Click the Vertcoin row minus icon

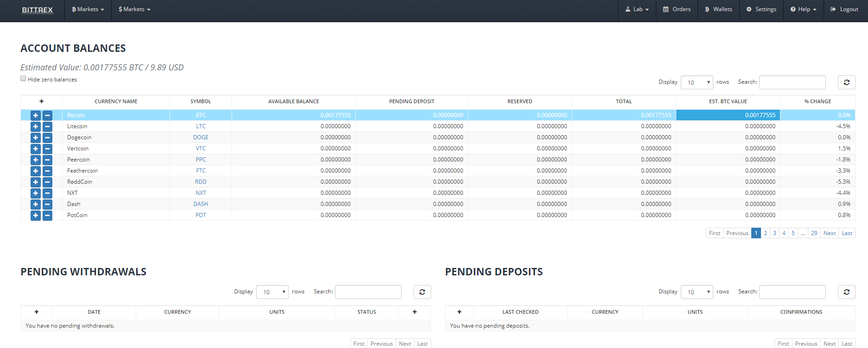coord(47,149)
